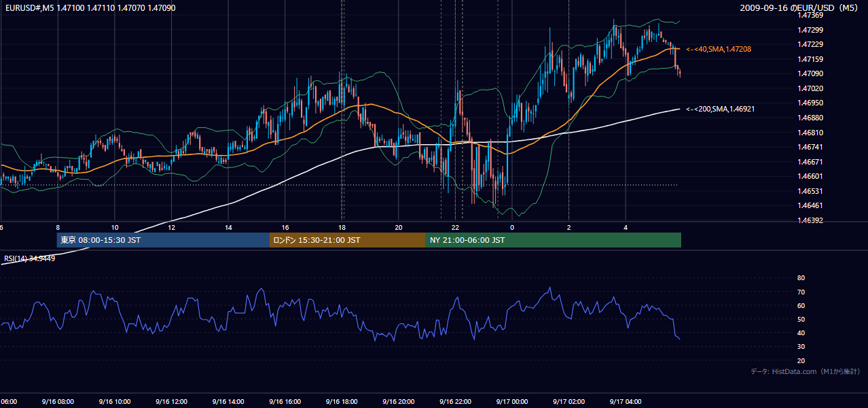The width and height of the screenshot is (868, 408).
Task: Click the NY 21:00-06:00 JST session bar
Action: [554, 240]
